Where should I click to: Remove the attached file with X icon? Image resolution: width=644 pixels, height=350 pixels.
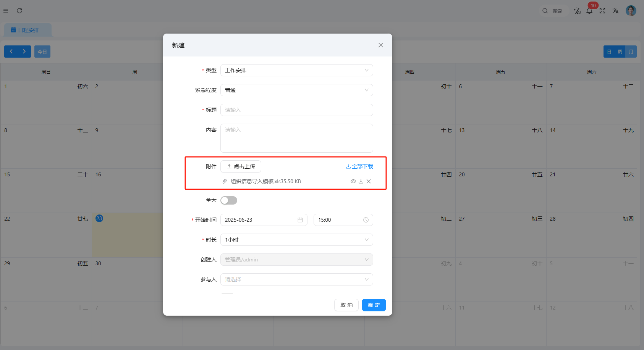pos(369,181)
